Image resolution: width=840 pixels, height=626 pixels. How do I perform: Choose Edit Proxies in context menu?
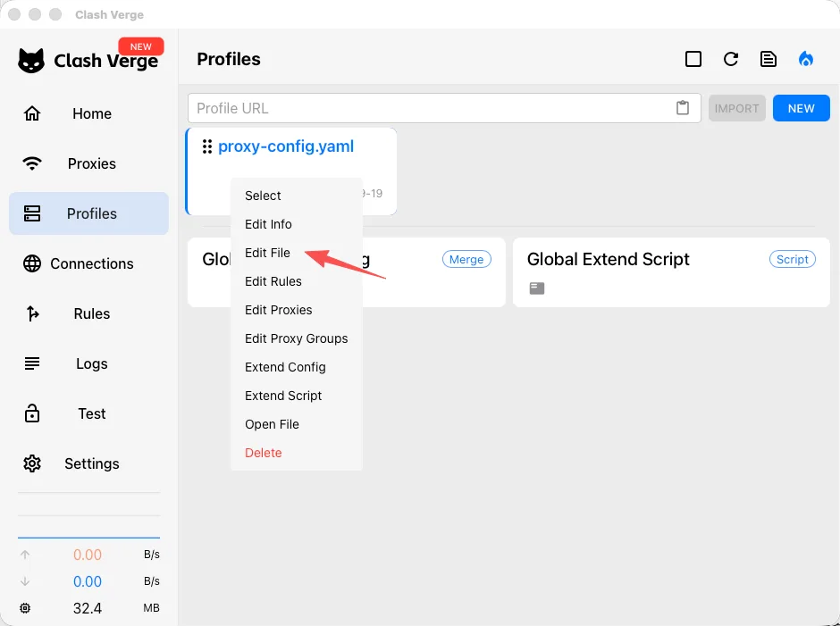(297, 310)
